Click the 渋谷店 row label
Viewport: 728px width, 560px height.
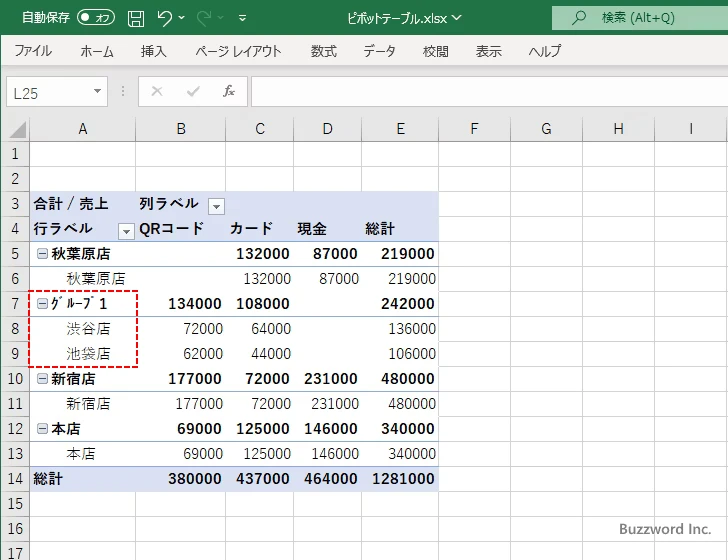[x=88, y=329]
